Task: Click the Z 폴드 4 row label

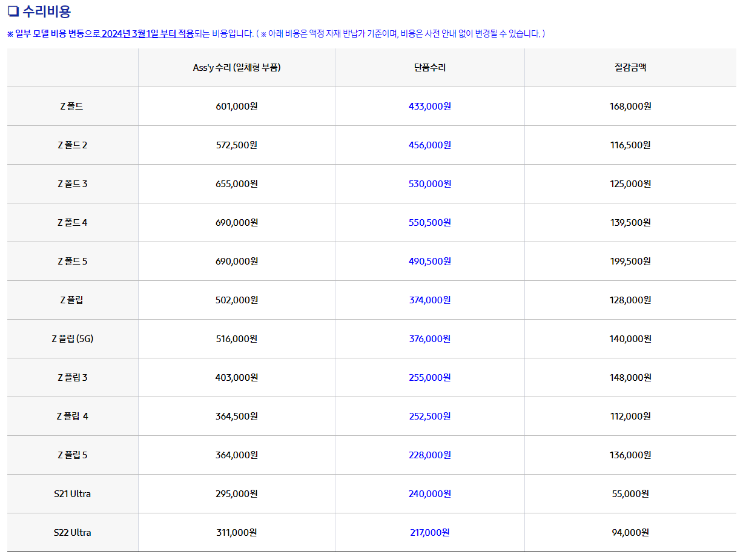Action: (73, 223)
